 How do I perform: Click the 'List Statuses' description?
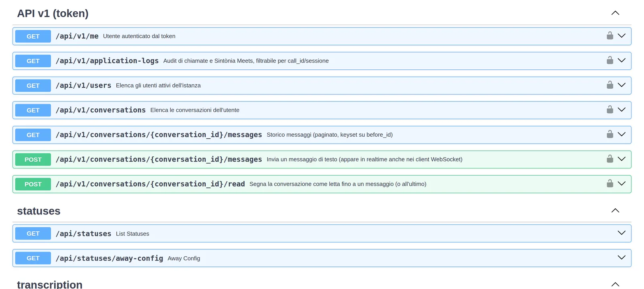click(x=132, y=233)
